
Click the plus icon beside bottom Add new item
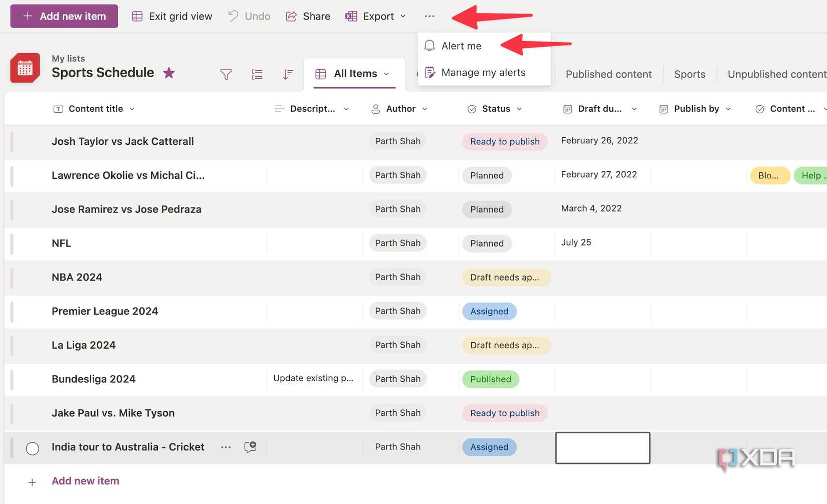(x=32, y=482)
